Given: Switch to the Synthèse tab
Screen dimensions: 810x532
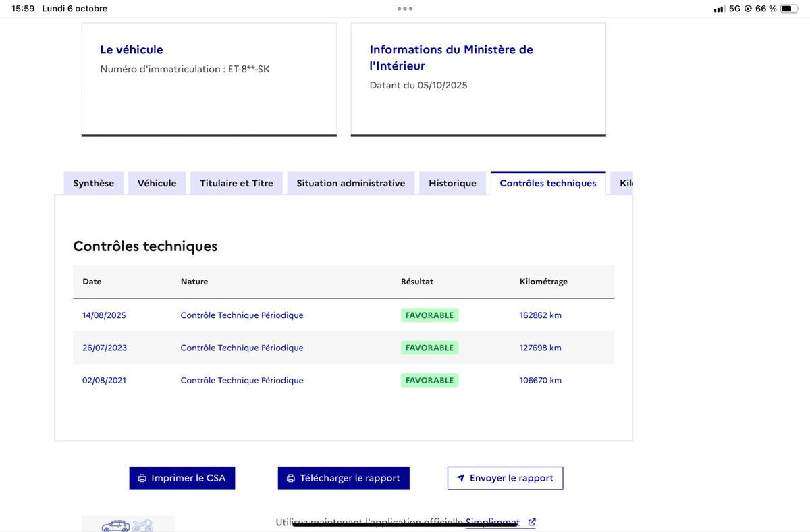Looking at the screenshot, I should tap(94, 183).
